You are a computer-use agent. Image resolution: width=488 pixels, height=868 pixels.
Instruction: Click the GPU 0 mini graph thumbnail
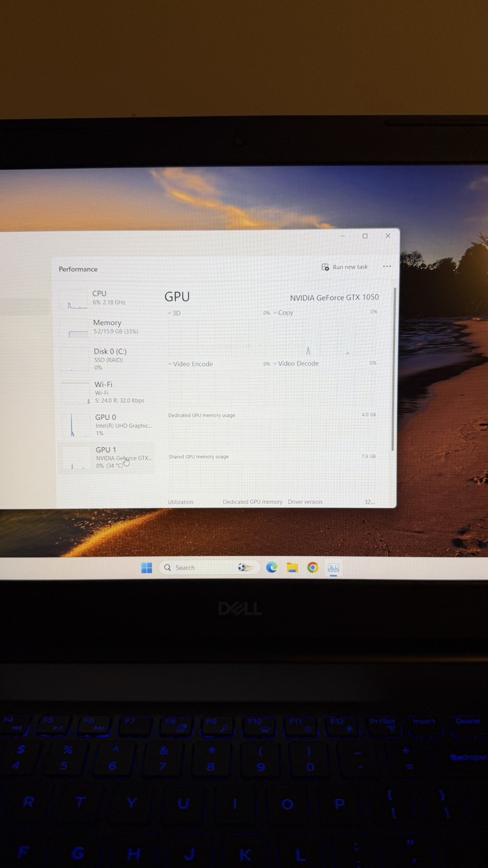[x=77, y=425]
